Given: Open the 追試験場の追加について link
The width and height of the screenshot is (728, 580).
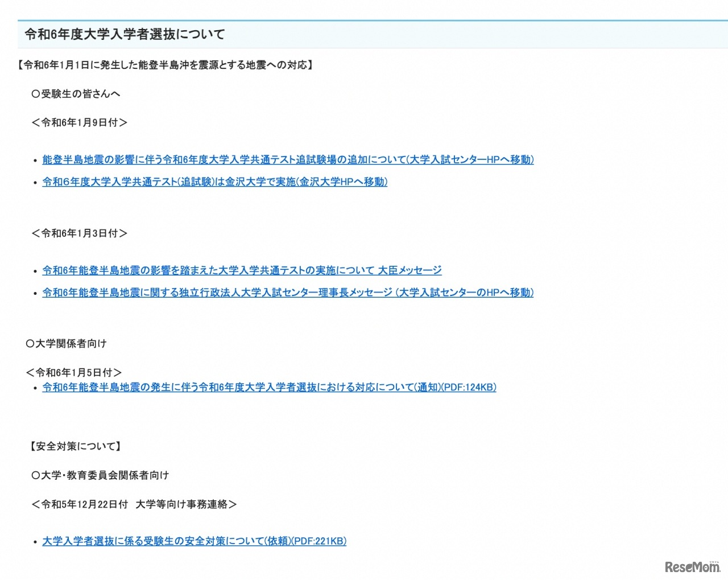Looking at the screenshot, I should (288, 160).
